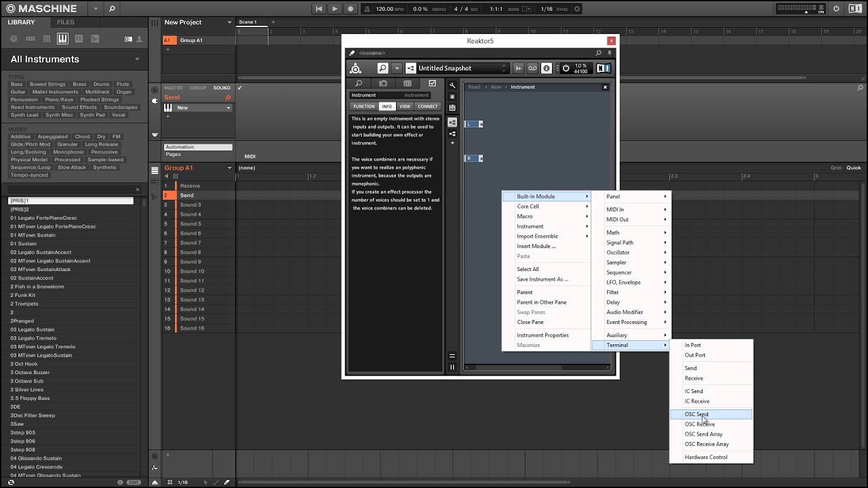The image size is (868, 488).
Task: Open the New Project dropdown arrow
Action: point(229,22)
